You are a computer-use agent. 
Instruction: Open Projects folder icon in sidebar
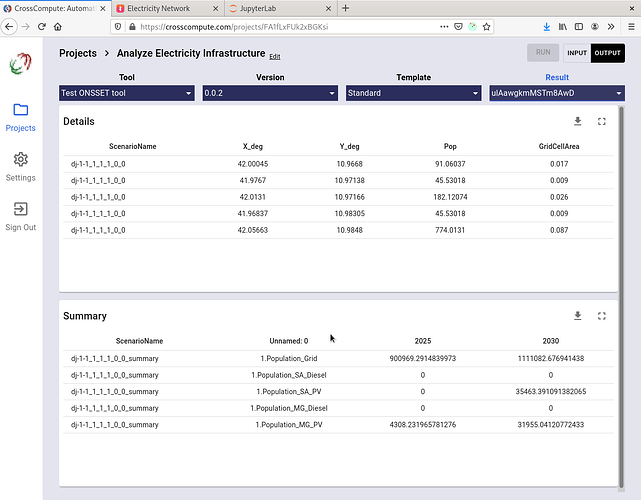[20, 110]
